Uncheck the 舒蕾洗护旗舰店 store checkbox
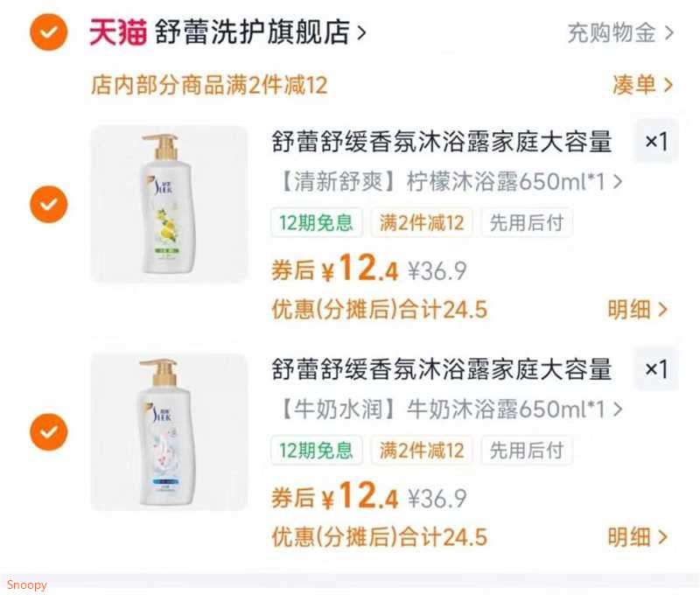 tap(49, 32)
